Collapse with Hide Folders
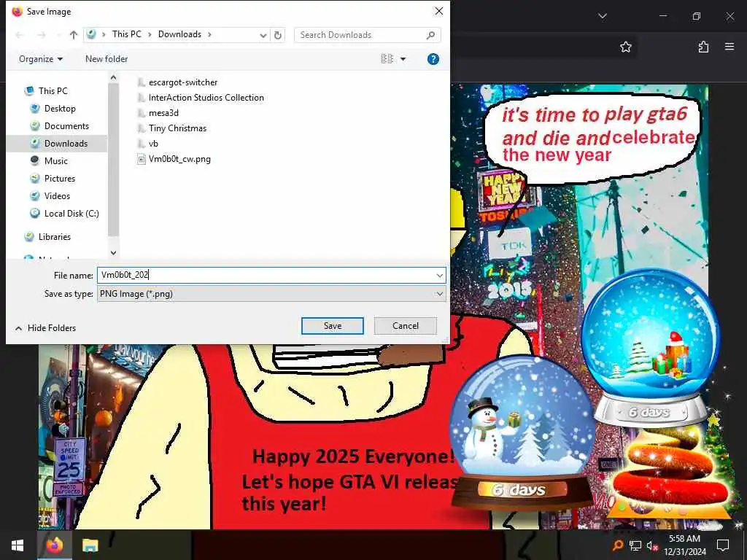Screen dimensions: 747x560 tap(45, 328)
